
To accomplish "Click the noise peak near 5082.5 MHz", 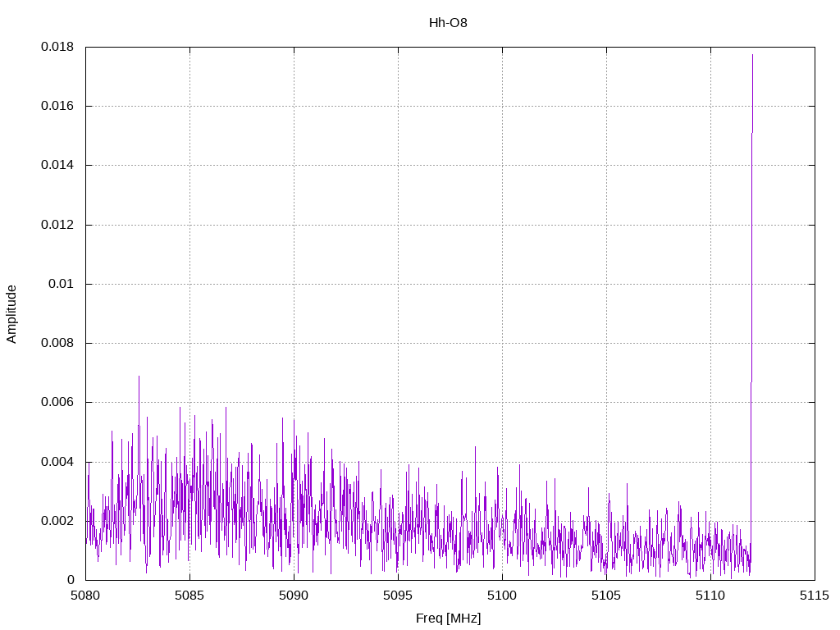I will 139,377.
